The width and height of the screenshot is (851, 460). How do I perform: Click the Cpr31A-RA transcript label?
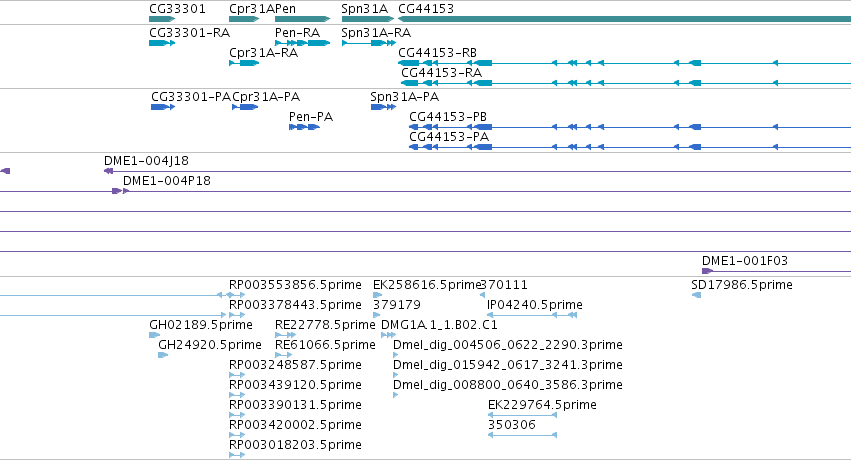click(x=263, y=53)
